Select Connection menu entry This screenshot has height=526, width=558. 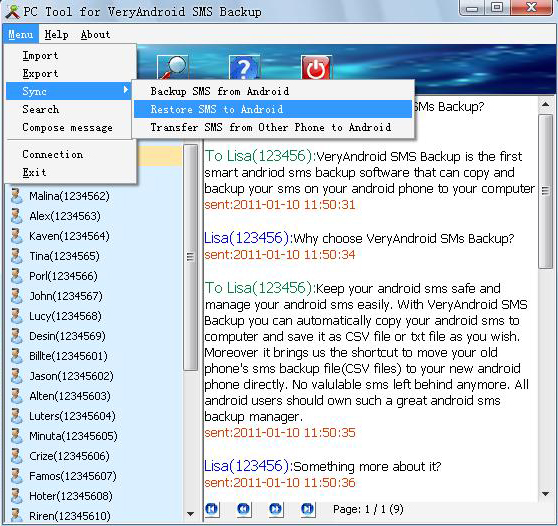[70, 154]
